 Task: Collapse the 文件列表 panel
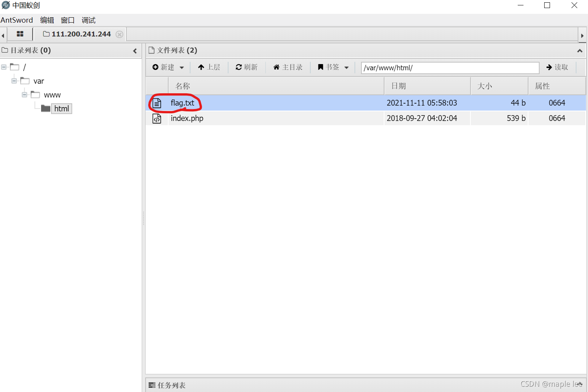580,51
